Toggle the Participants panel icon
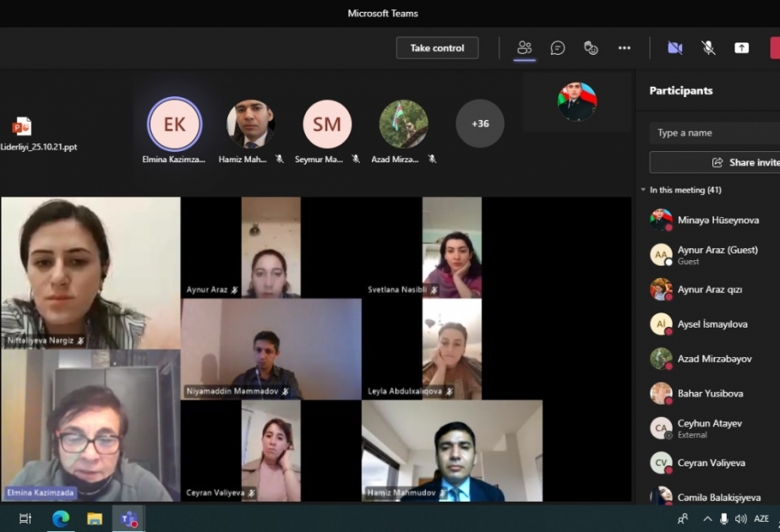The image size is (780, 532). [x=524, y=48]
